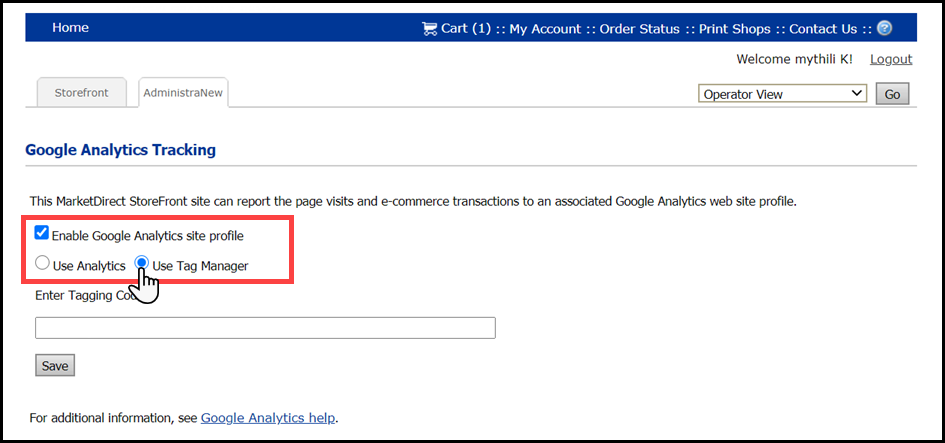Click the Google Analytics Tracking heading
This screenshot has height=443, width=945.
pos(120,150)
